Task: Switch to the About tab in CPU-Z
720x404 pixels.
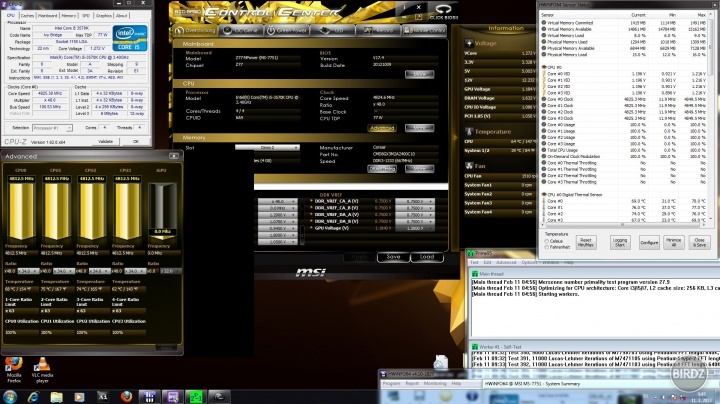Action: [x=122, y=15]
